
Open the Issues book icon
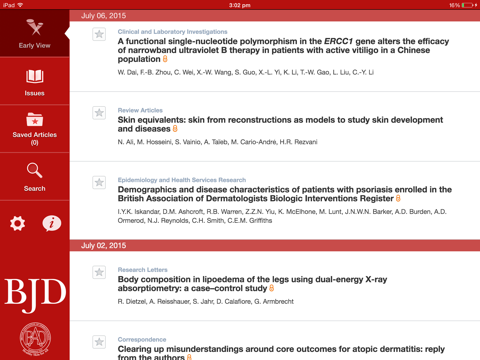pyautogui.click(x=35, y=82)
